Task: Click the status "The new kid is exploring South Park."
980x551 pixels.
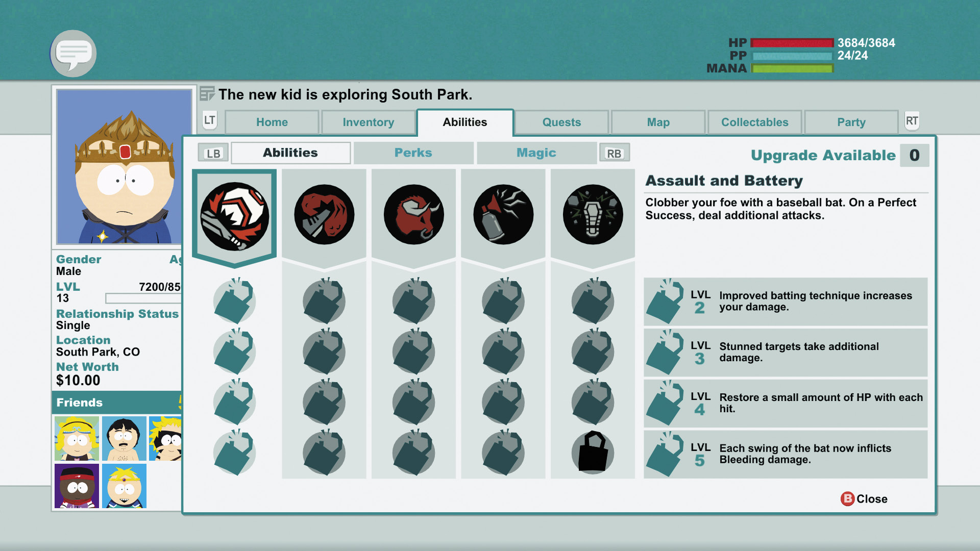Action: (x=346, y=94)
